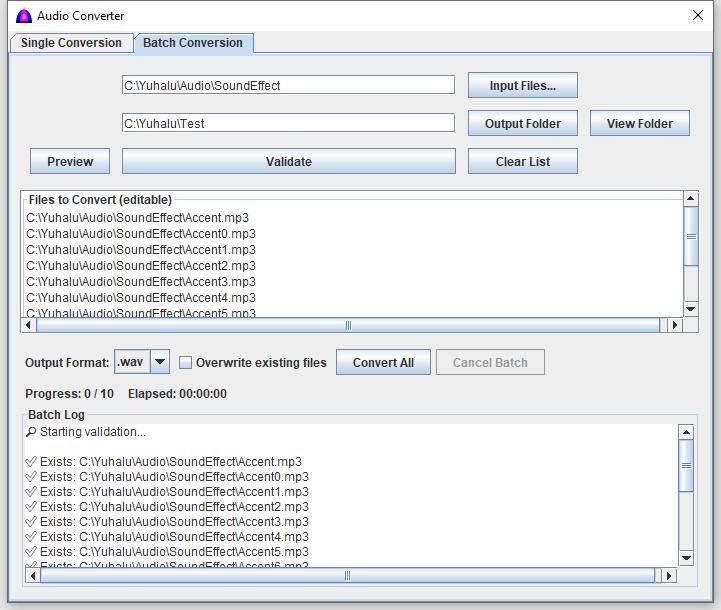The height and width of the screenshot is (610, 721).
Task: Close the Audio Converter window
Action: tap(698, 15)
